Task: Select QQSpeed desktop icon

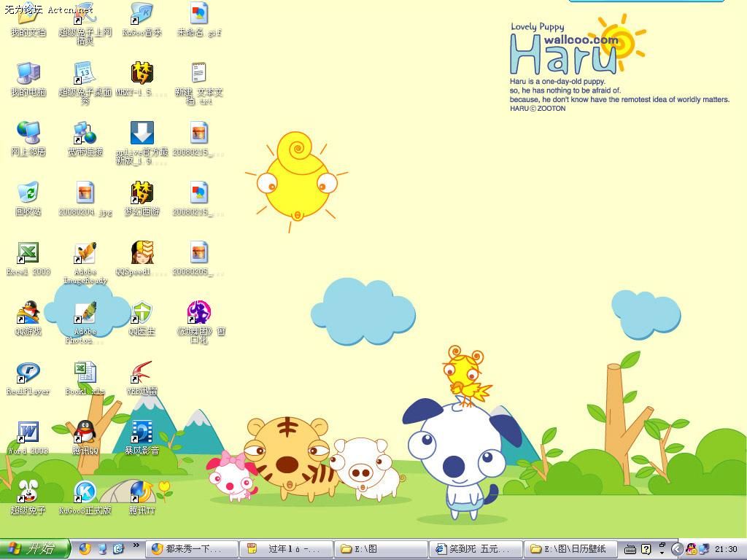Action: coord(142,259)
